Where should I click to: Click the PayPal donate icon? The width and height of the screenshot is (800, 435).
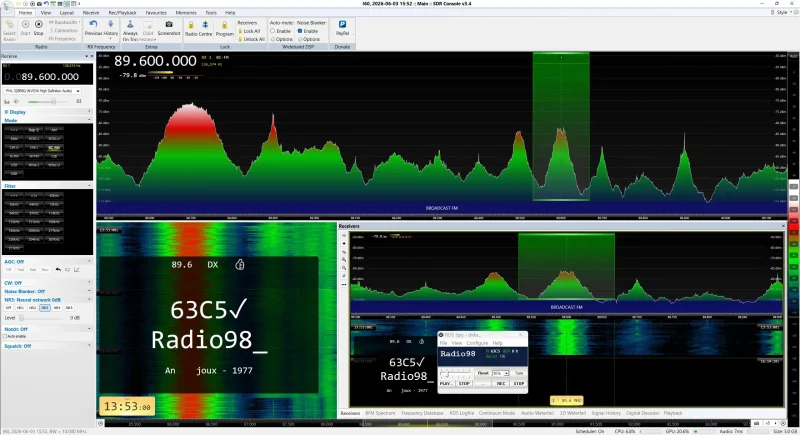342,24
